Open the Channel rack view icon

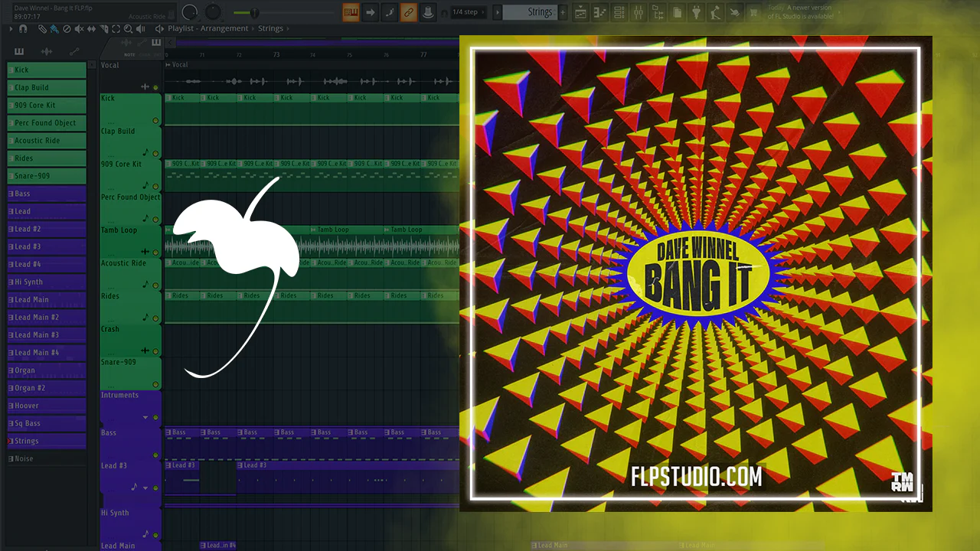tap(619, 12)
